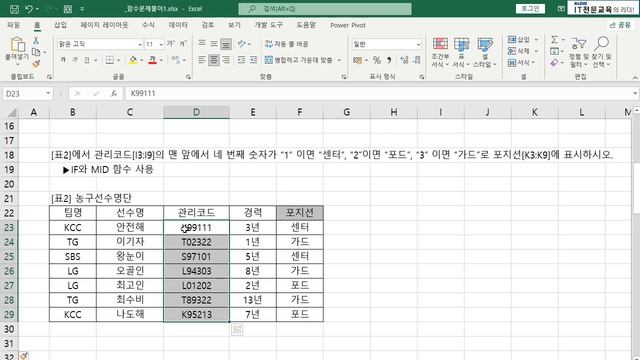Open the number format dropdown (일반)

point(418,44)
